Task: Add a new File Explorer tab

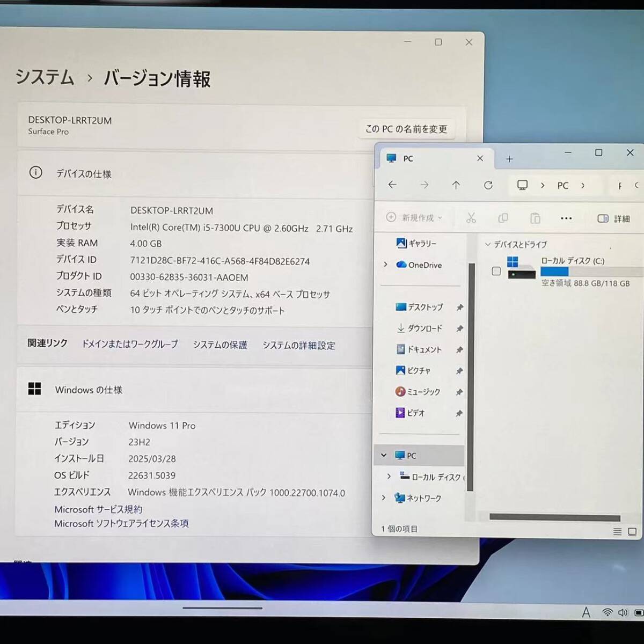Action: coord(509,159)
